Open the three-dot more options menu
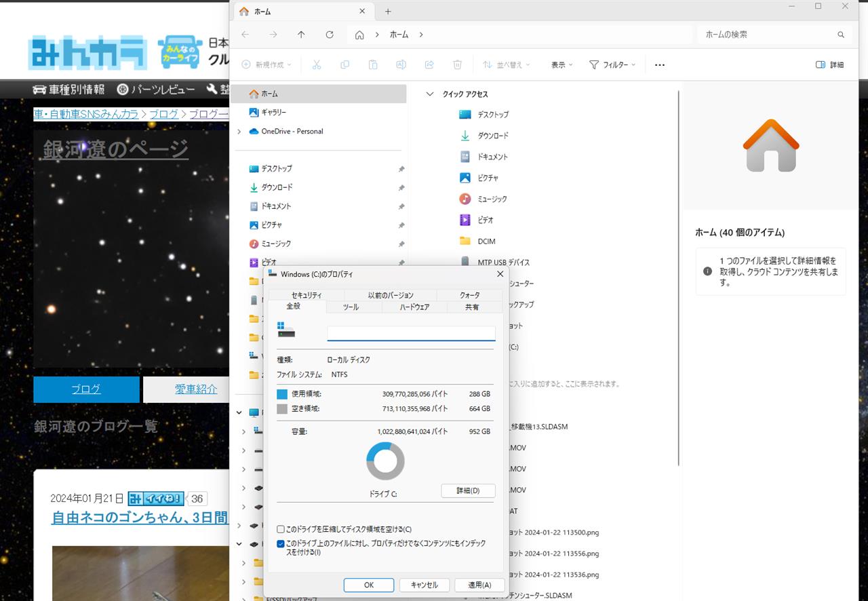 (660, 65)
